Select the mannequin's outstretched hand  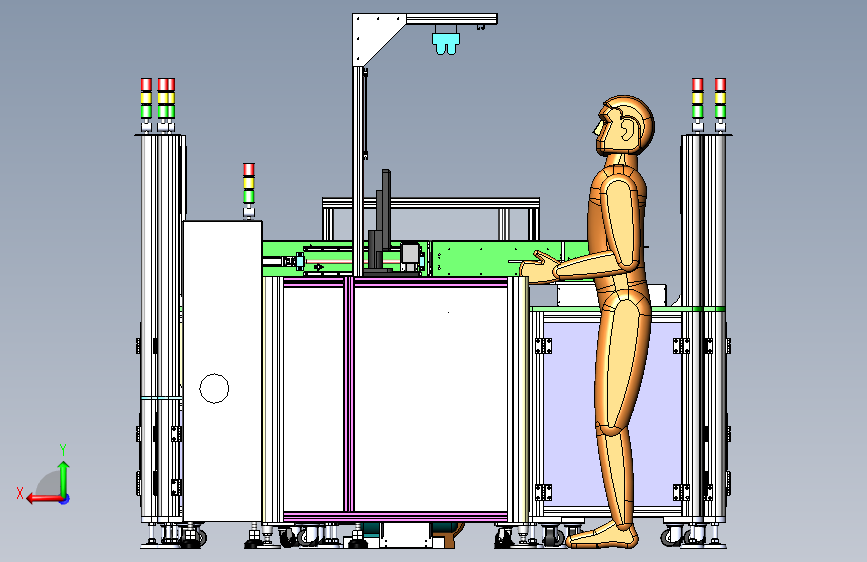point(538,267)
